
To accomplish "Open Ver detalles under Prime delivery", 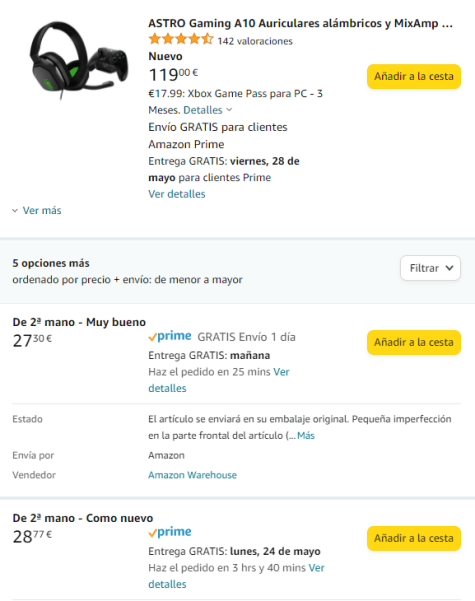I will 177,194.
